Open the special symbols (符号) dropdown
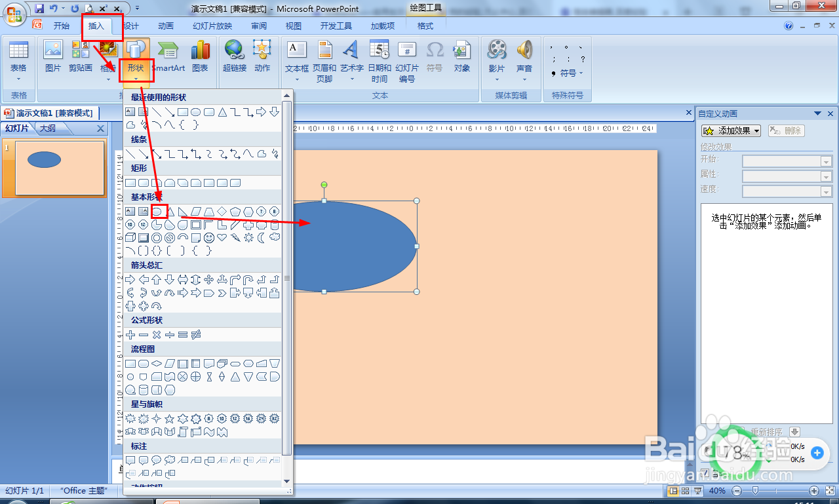The image size is (839, 504). [x=567, y=73]
